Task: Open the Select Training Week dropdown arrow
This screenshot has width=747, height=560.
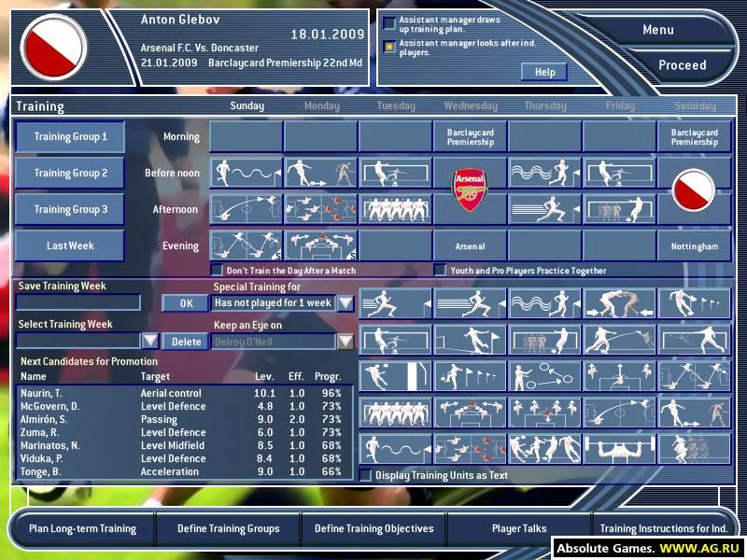Action: click(x=150, y=341)
